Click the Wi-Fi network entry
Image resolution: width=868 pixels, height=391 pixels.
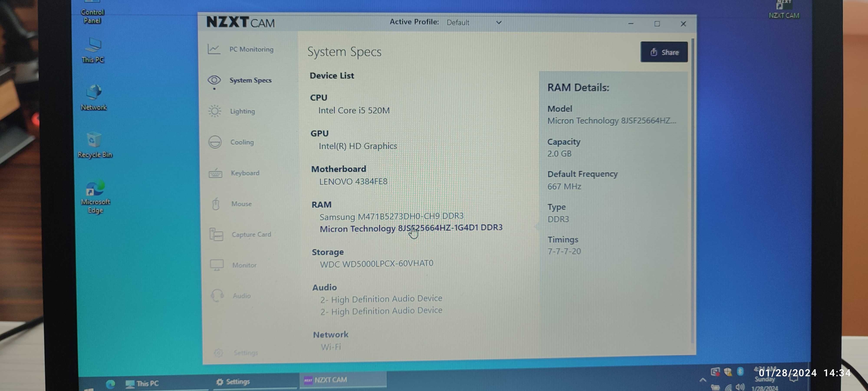(x=330, y=347)
